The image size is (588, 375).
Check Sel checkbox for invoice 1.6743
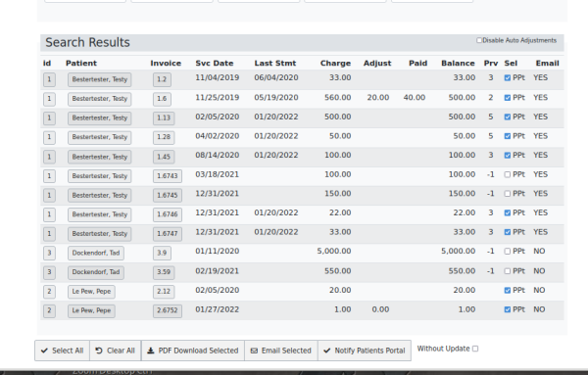point(508,174)
